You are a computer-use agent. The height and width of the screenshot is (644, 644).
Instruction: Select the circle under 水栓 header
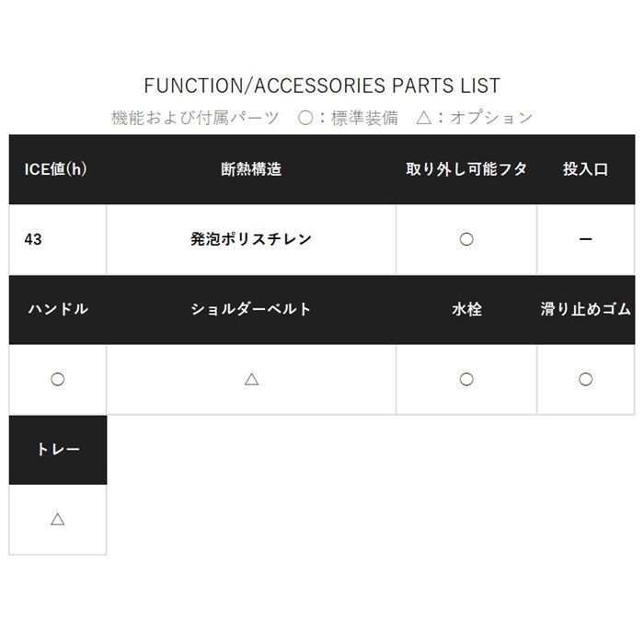point(466,379)
